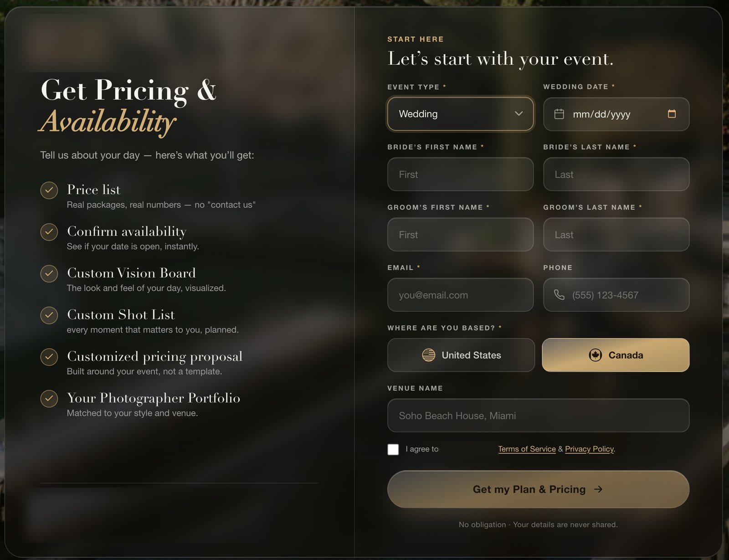Click the checkmark icon beside Your Photographer Portfolio
Viewport: 729px width, 560px height.
point(49,398)
